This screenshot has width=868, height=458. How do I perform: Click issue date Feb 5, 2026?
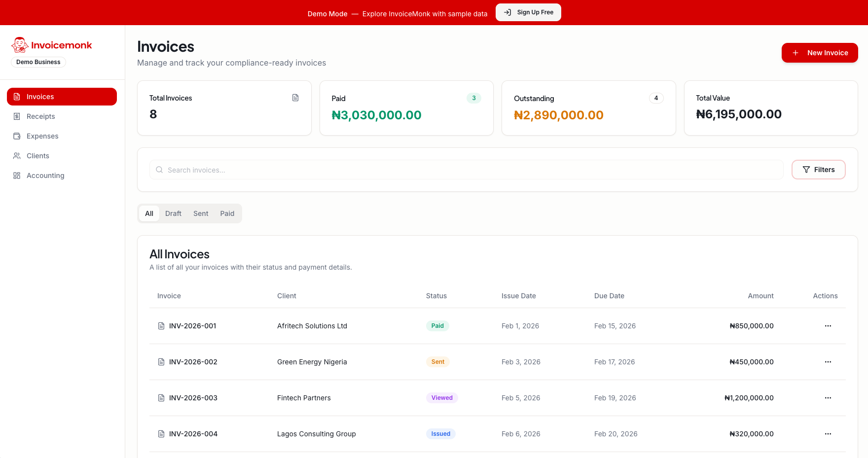tap(521, 398)
